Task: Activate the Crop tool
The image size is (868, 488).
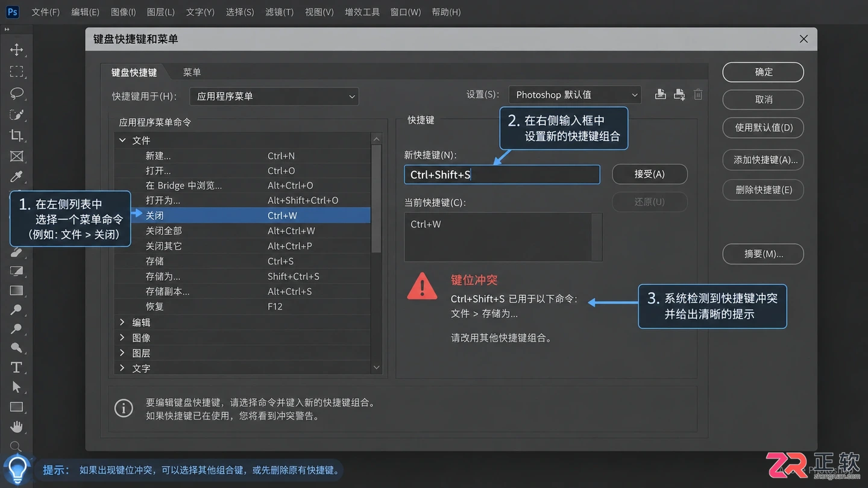Action: click(x=16, y=136)
